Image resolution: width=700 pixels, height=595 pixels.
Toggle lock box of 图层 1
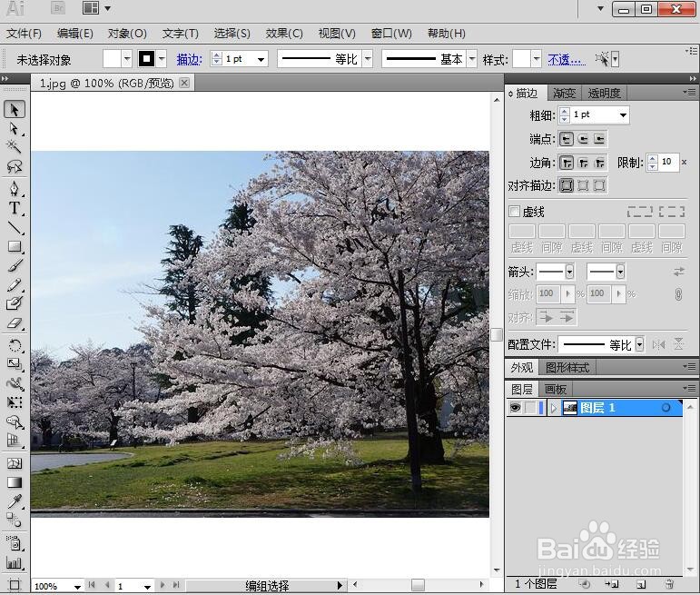pos(530,408)
